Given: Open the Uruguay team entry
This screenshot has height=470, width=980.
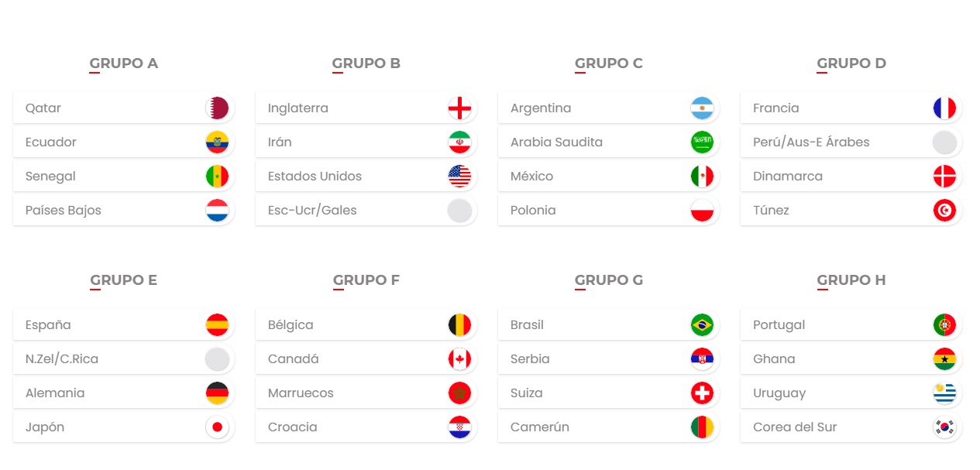Looking at the screenshot, I should [x=851, y=393].
